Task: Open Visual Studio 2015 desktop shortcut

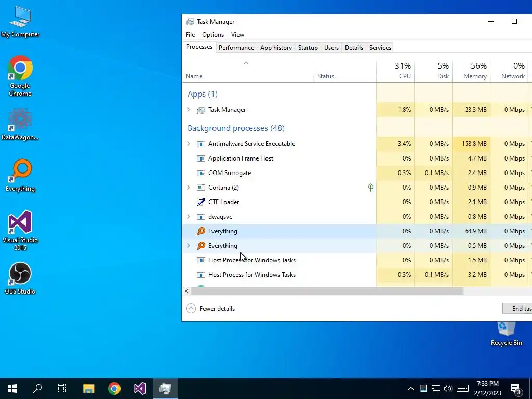Action: pyautogui.click(x=20, y=231)
